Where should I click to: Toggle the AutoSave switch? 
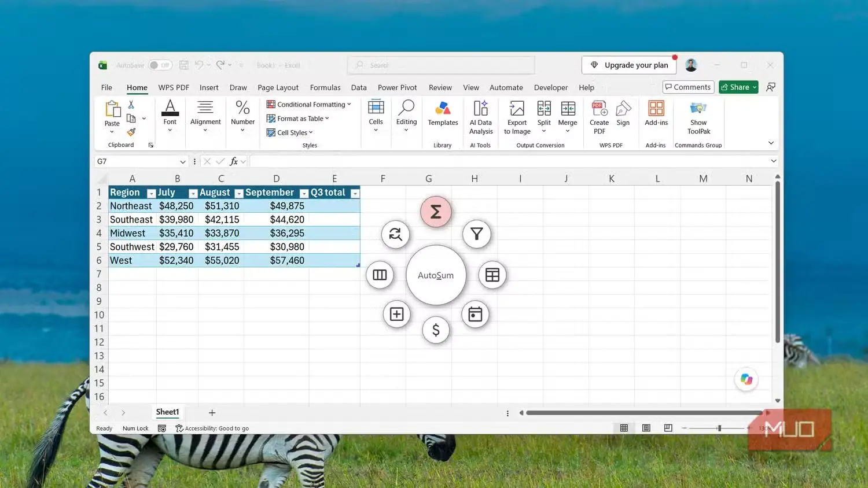[160, 65]
